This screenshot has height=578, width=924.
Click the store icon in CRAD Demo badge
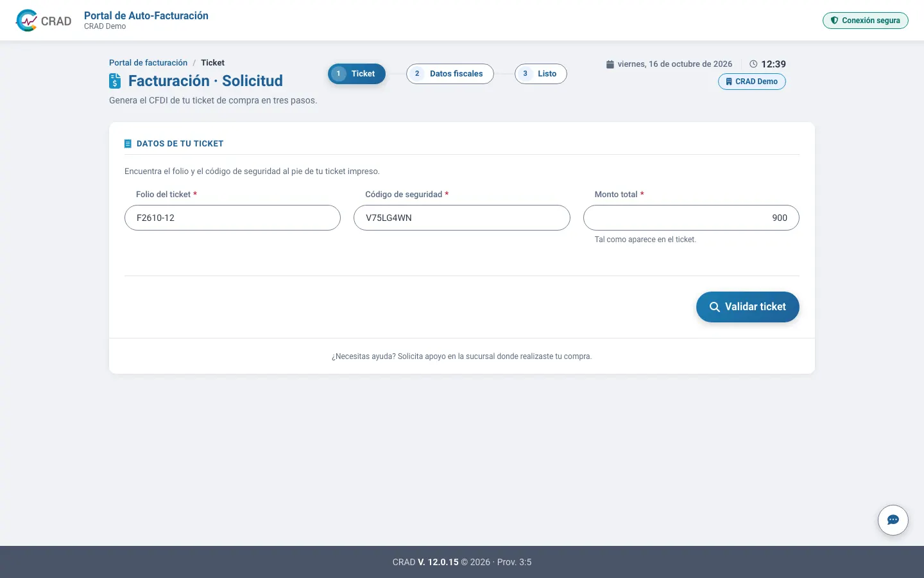click(729, 82)
